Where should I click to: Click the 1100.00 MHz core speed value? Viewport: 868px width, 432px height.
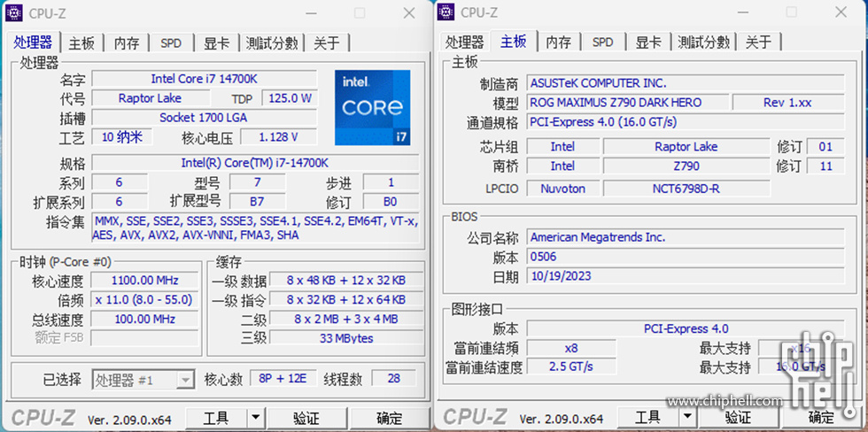pyautogui.click(x=144, y=281)
